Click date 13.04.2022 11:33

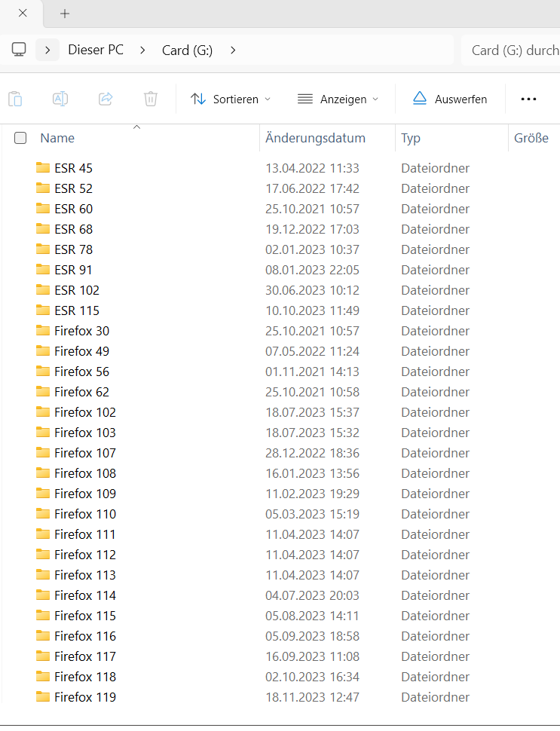(312, 168)
